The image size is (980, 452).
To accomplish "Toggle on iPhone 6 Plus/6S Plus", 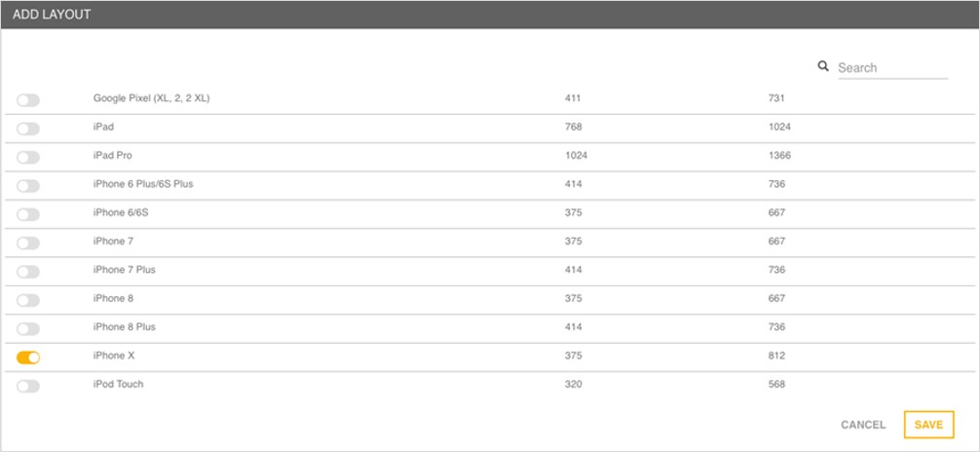I will click(28, 186).
